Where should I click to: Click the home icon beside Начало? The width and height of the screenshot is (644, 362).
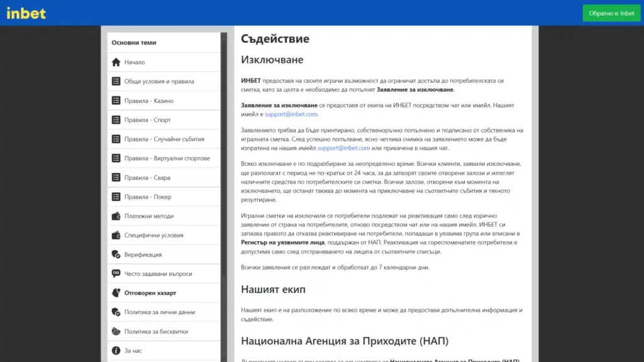pos(116,62)
